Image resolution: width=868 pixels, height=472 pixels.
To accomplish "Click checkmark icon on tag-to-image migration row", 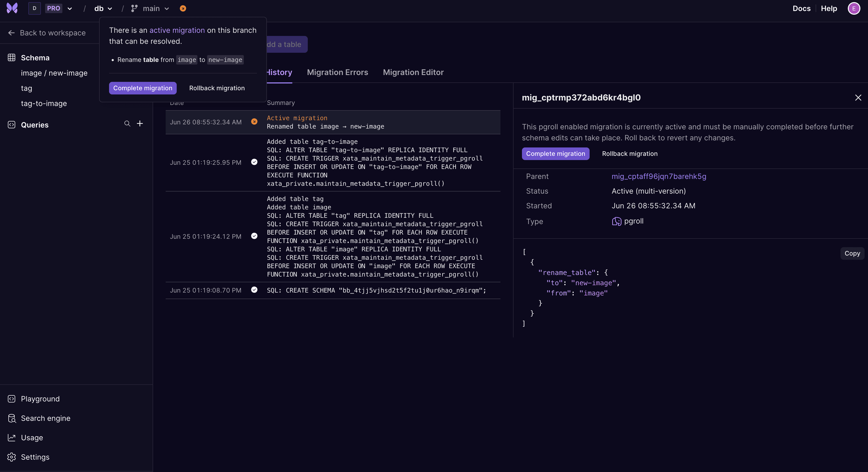I will tap(254, 162).
